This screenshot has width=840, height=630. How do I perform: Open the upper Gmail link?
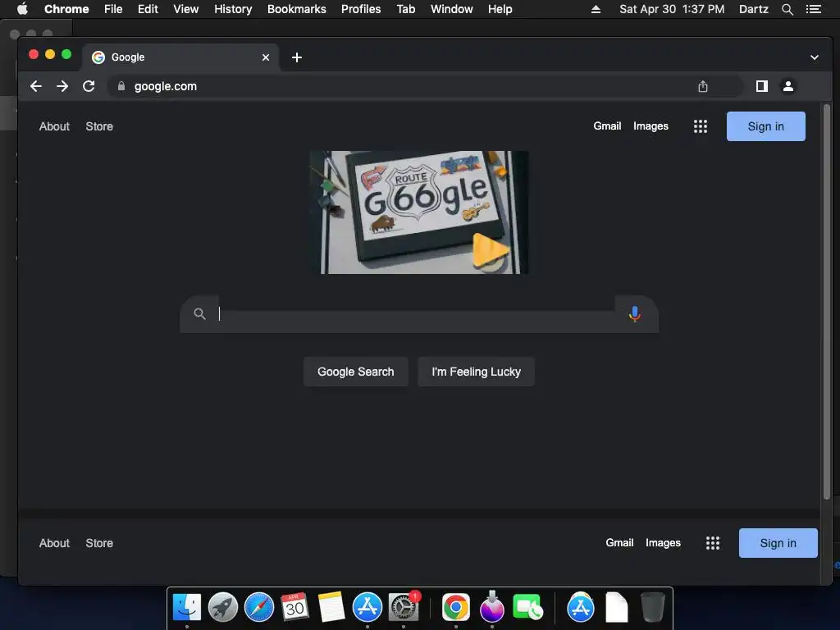(x=607, y=126)
